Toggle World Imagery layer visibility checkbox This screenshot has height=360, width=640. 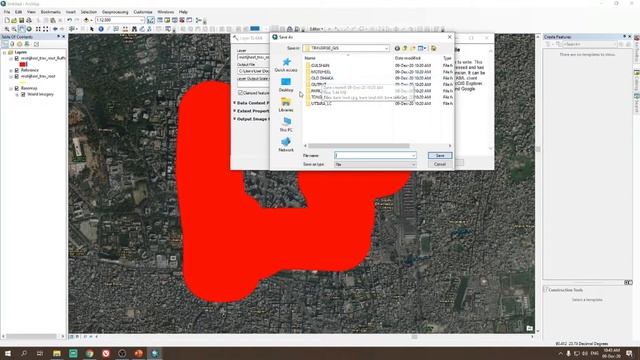pos(23,94)
